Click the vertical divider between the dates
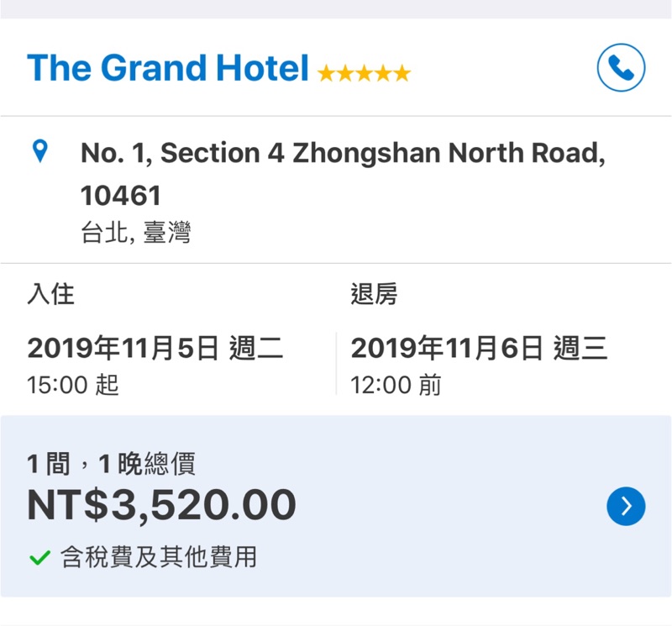Screen dimensions: 672x626 tap(336, 363)
